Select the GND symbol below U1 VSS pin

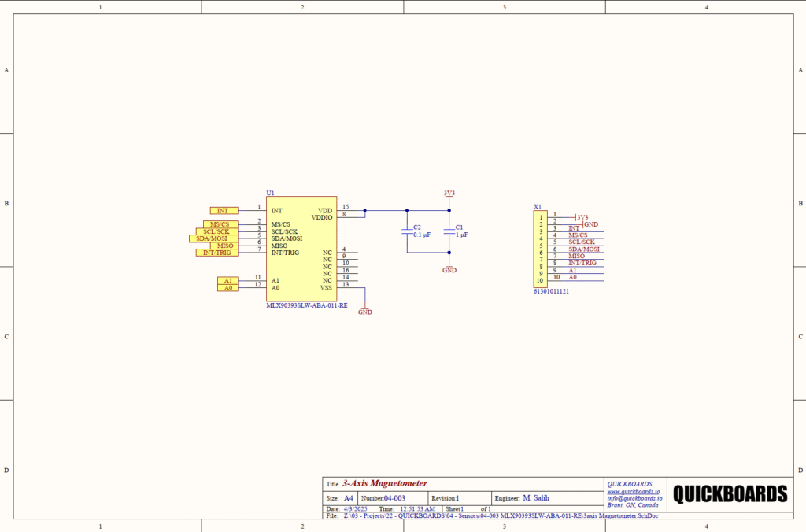pos(365,311)
